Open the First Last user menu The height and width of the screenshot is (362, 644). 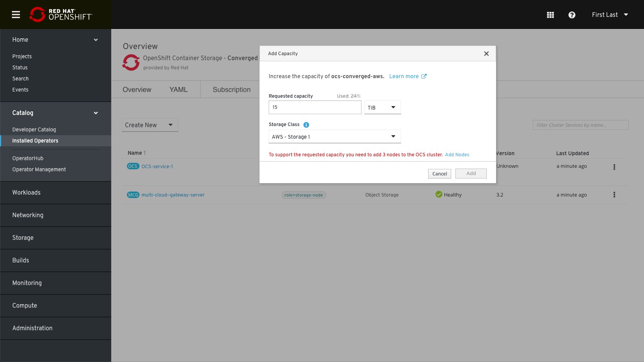610,15
